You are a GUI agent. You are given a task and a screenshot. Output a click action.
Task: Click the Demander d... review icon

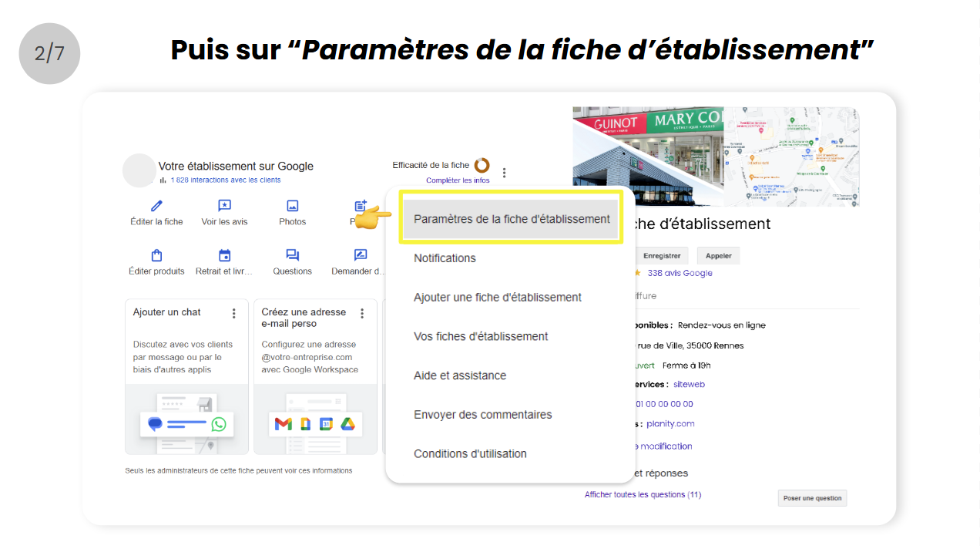click(x=361, y=255)
